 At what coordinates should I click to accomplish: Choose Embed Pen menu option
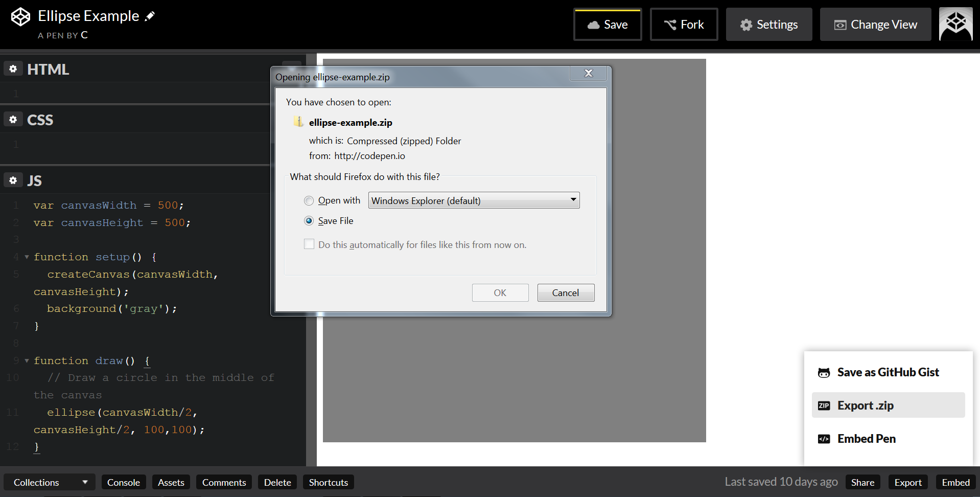coord(888,439)
